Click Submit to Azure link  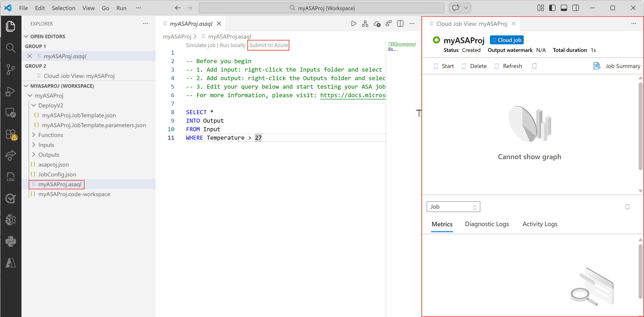tap(268, 45)
